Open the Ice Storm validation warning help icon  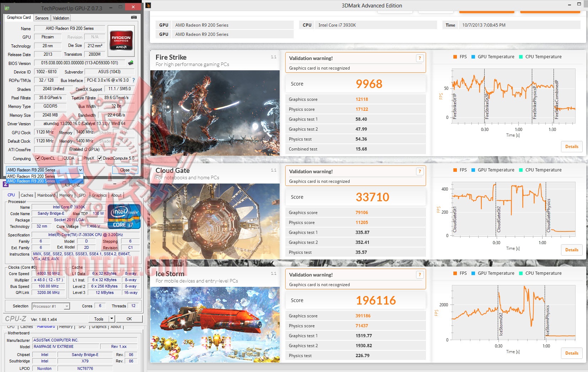coord(420,275)
